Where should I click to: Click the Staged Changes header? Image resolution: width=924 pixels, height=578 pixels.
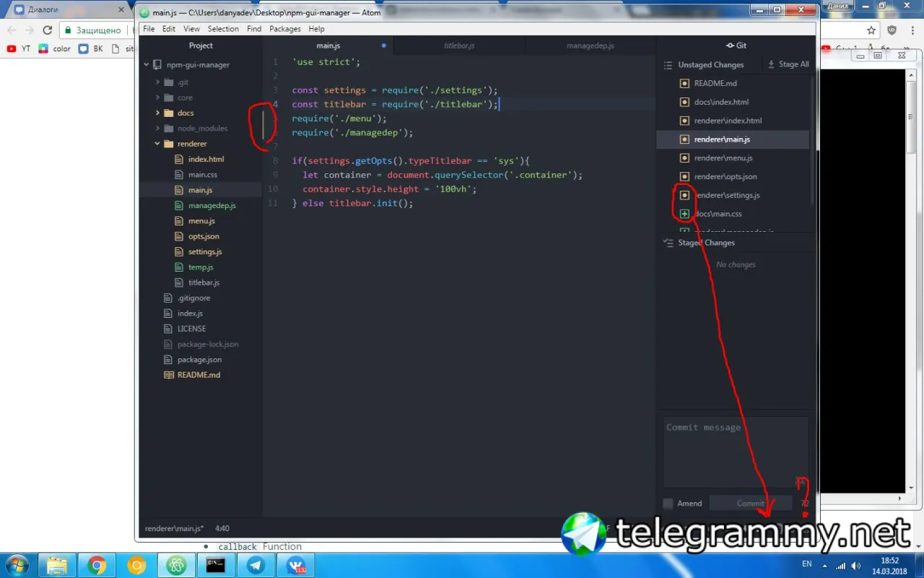[x=706, y=243]
